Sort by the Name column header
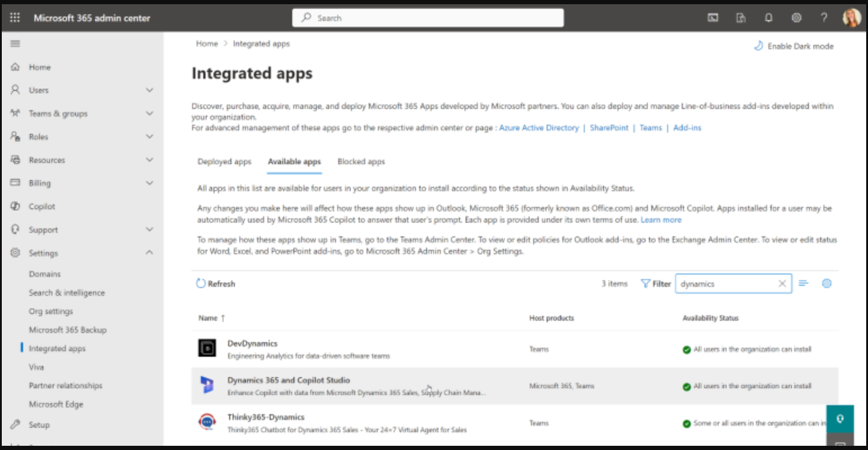 click(x=212, y=318)
